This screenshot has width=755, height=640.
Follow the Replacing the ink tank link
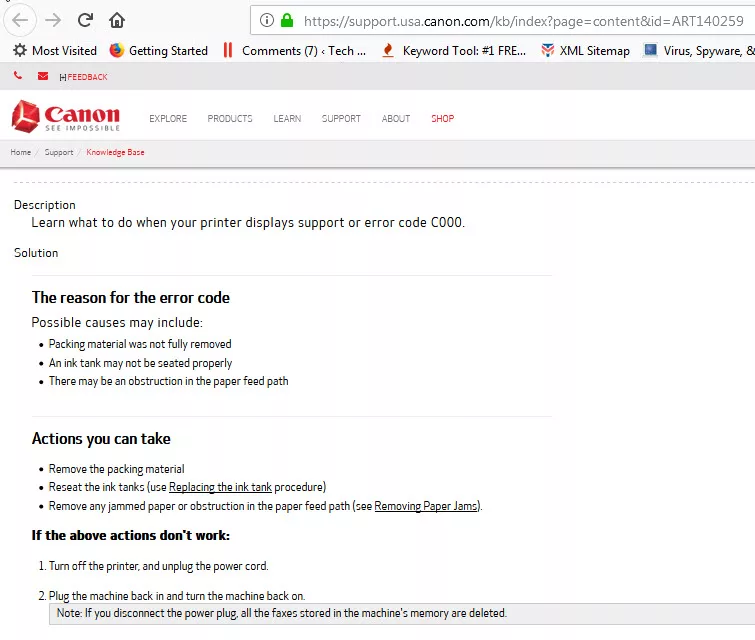[x=221, y=487]
